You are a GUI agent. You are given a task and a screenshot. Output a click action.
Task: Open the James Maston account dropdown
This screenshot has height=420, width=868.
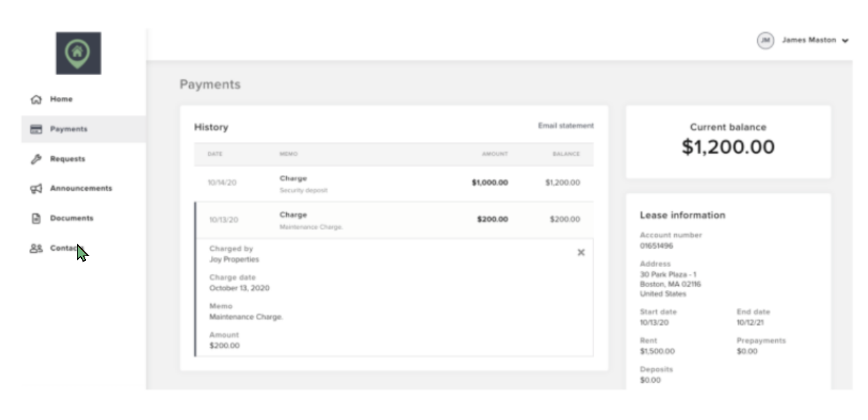coord(812,40)
